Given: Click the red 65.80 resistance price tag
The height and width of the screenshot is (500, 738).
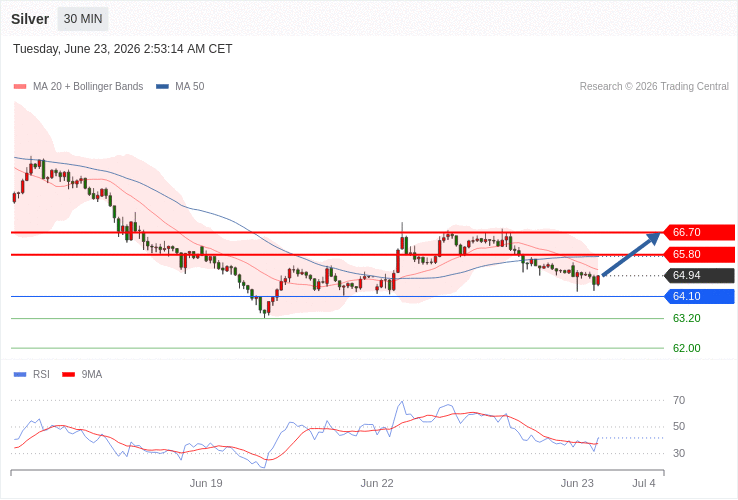Looking at the screenshot, I should coord(699,254).
